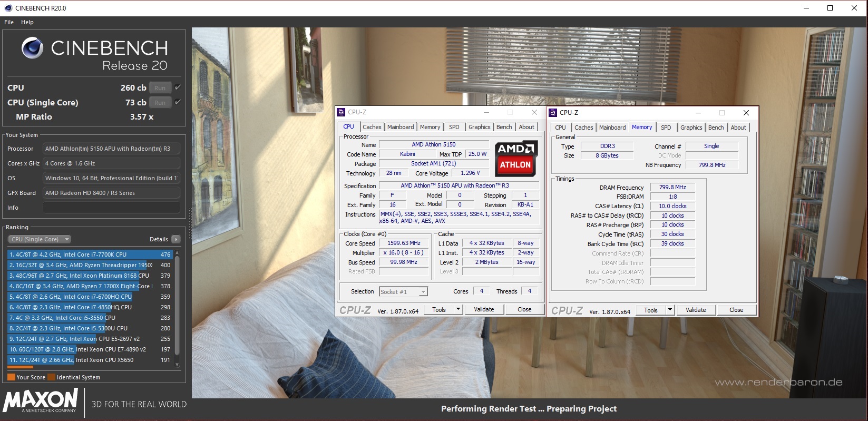Viewport: 868px width, 421px height.
Task: Click Validate in right CPU-Z window
Action: point(696,310)
